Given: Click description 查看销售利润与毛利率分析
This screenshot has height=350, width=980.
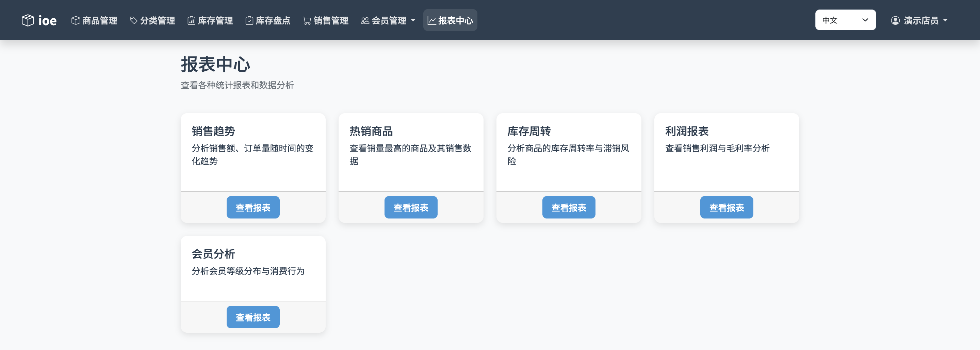Looking at the screenshot, I should pyautogui.click(x=718, y=148).
